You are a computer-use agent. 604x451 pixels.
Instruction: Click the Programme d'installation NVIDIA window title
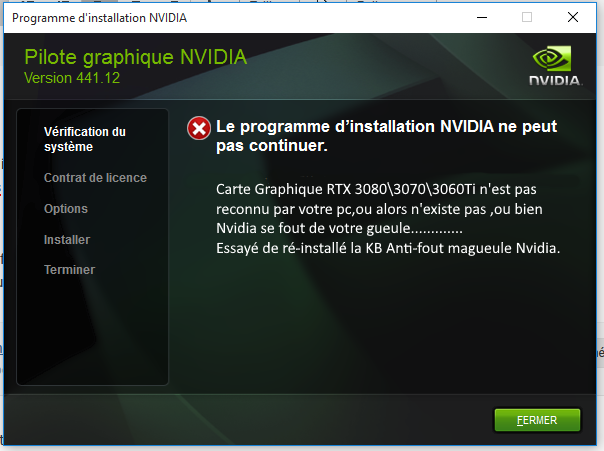pos(99,18)
